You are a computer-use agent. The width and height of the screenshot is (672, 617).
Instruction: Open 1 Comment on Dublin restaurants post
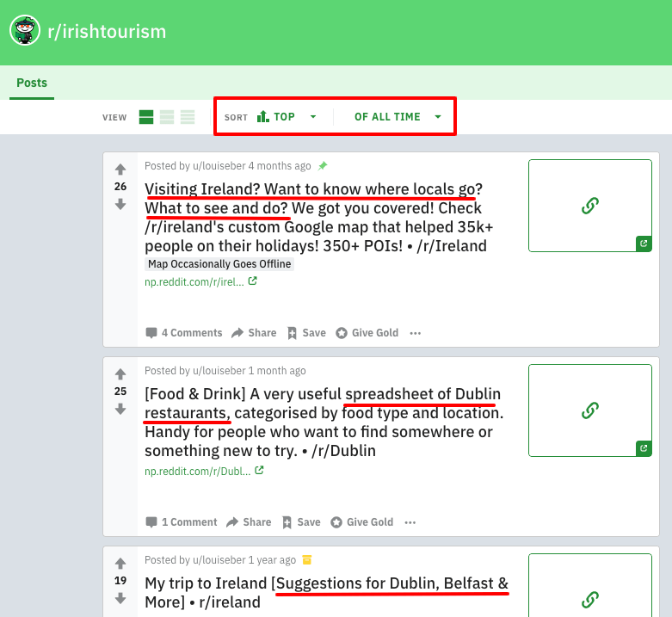[182, 522]
